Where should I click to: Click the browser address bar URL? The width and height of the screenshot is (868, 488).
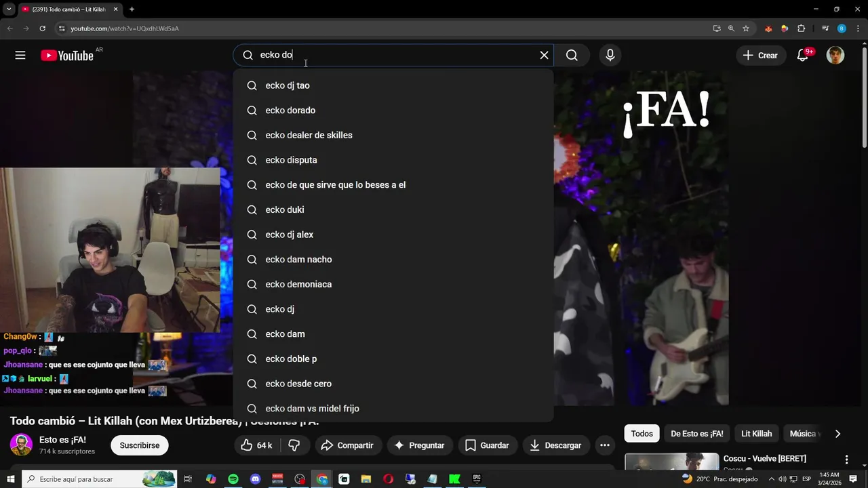125,28
